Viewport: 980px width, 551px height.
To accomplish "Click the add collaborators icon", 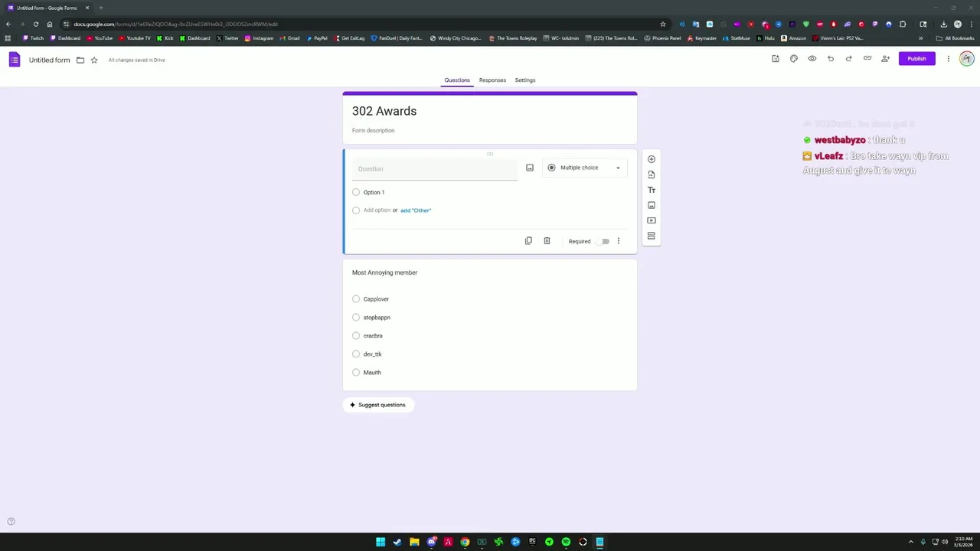I will [886, 59].
